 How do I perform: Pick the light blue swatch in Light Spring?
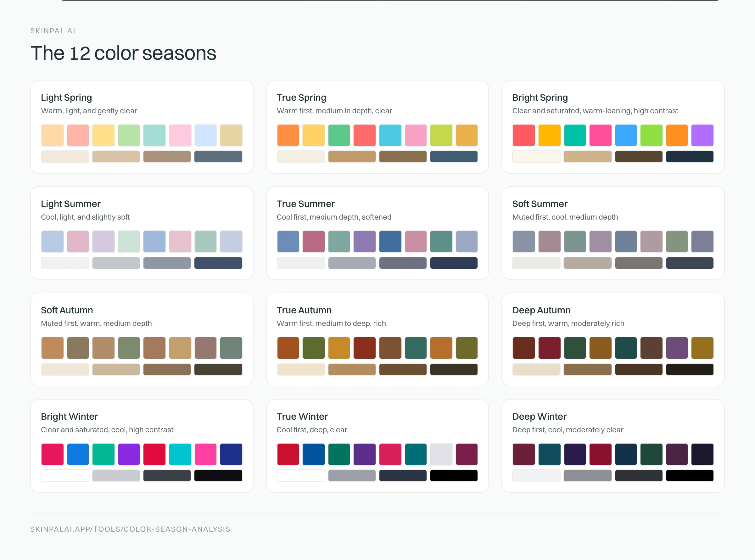[x=205, y=135]
